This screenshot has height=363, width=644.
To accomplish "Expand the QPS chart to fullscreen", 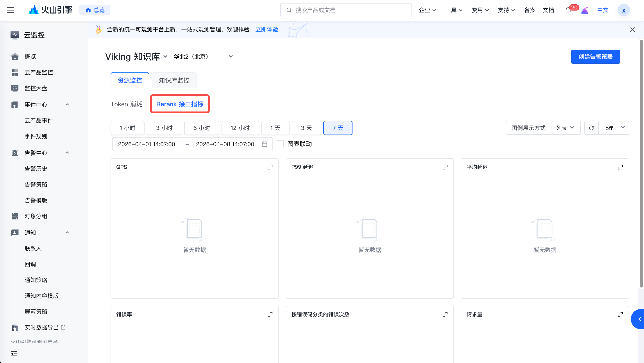I will pyautogui.click(x=270, y=167).
